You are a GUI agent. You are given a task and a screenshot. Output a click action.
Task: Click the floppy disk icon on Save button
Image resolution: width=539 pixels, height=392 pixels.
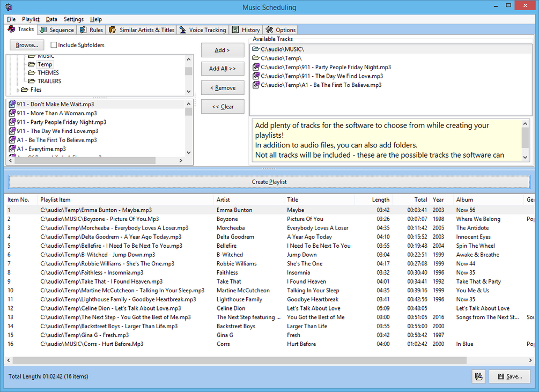tap(501, 376)
